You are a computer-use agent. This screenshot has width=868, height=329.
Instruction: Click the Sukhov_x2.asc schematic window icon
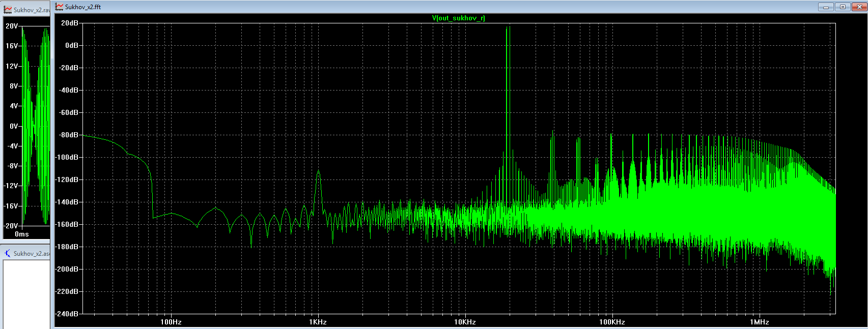(8, 253)
